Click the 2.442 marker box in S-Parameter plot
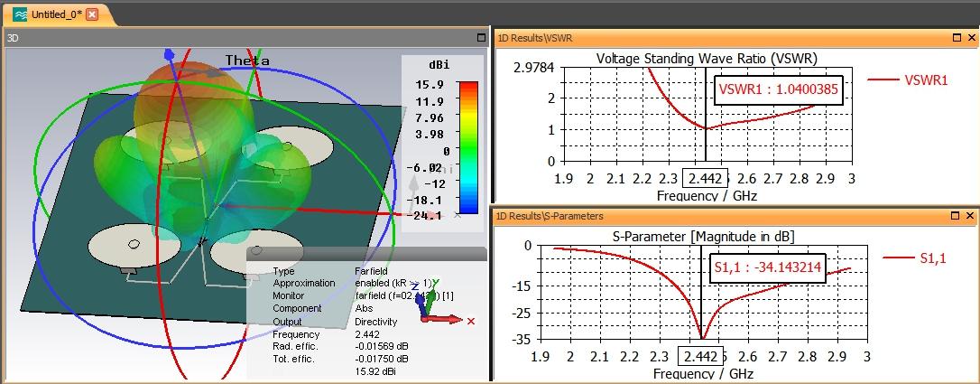The height and width of the screenshot is (384, 980). pos(700,357)
